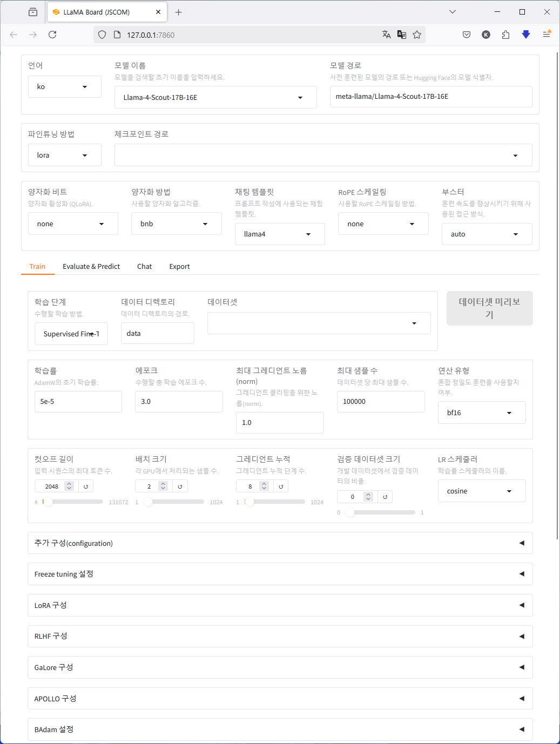
Task: Open the LR scheduler cosine dropdown
Action: tap(482, 491)
